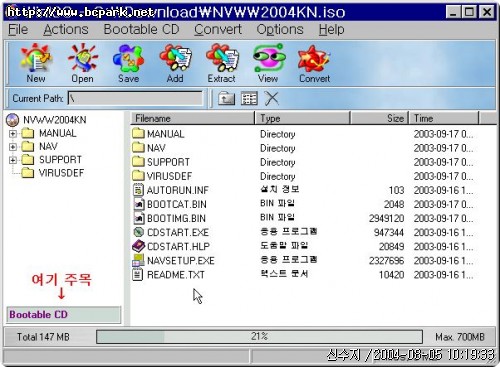Click the BOOTCAT.BIN filename text
The width and height of the screenshot is (500, 367).
tap(177, 204)
